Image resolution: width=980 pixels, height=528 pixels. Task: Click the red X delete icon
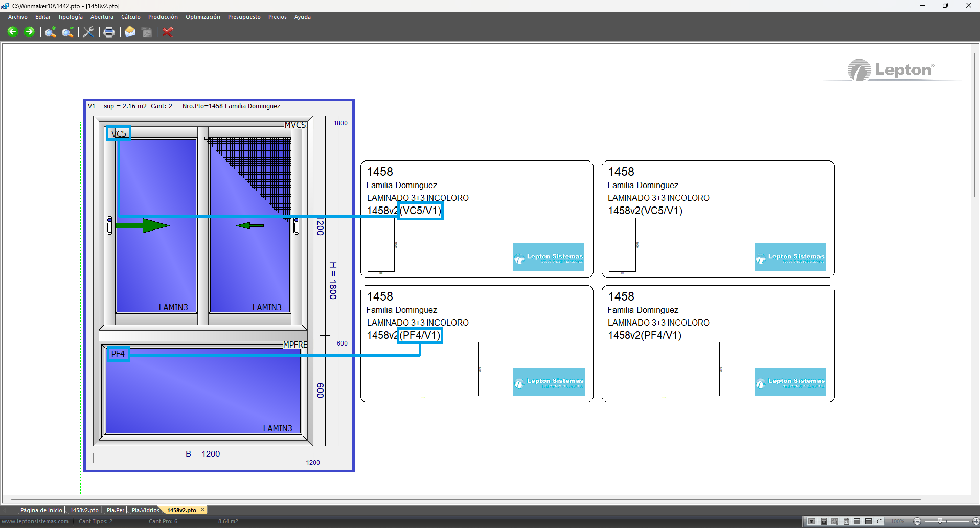point(168,32)
